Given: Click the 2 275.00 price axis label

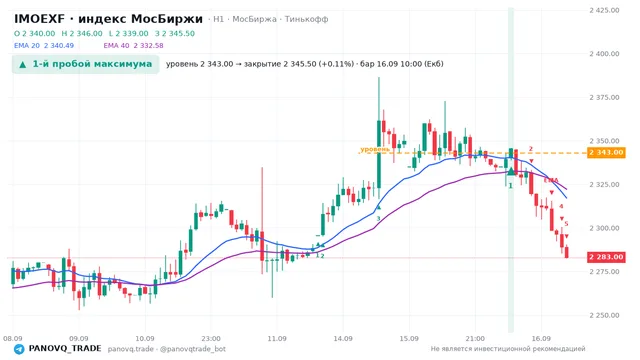Looking at the screenshot, I should click(x=604, y=272).
